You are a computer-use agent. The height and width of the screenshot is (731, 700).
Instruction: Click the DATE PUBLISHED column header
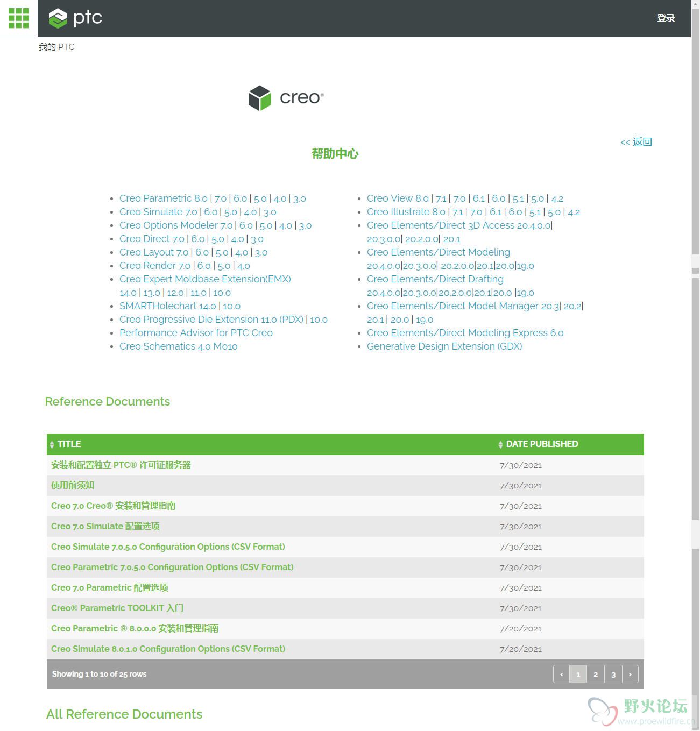point(542,444)
